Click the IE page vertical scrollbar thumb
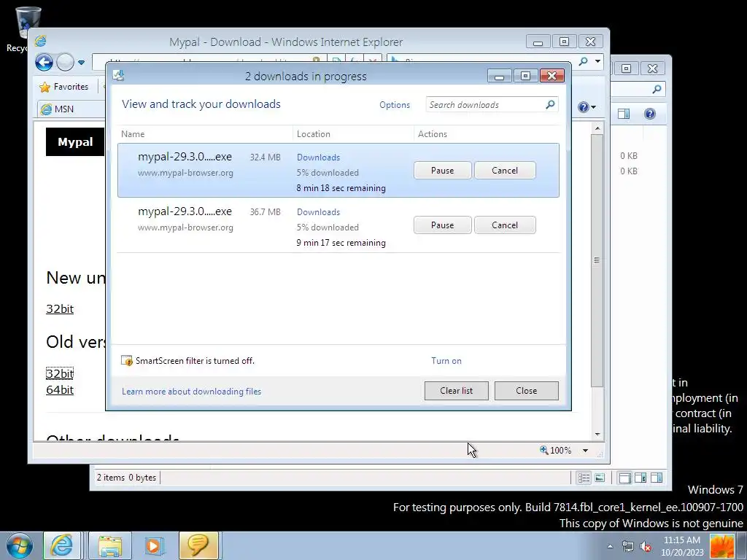This screenshot has width=747, height=560. [597, 260]
